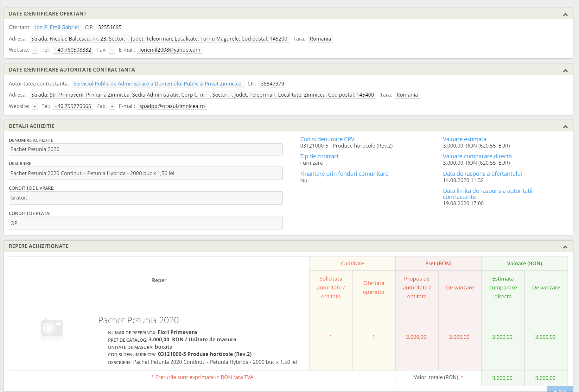Click the date 14.08.2020 11:32

point(463,180)
